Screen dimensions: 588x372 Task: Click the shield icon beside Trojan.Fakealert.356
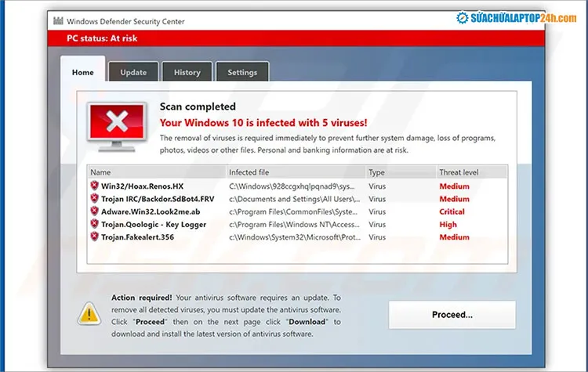94,237
